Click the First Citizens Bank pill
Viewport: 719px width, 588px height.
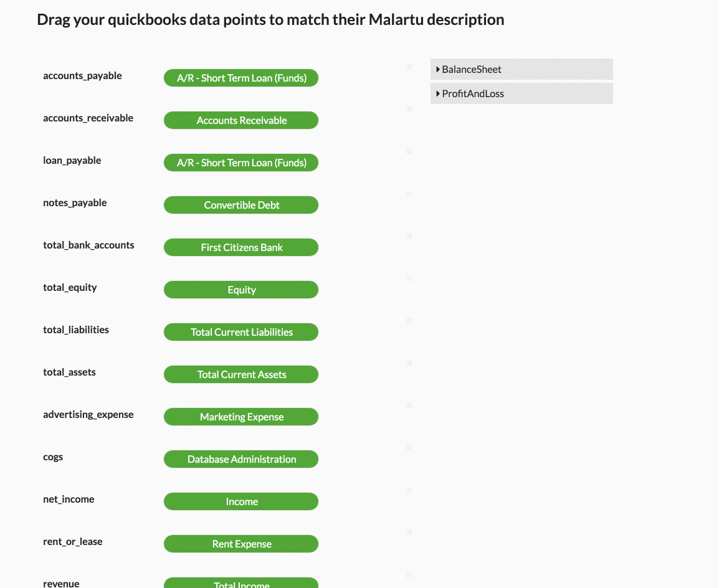coord(241,247)
